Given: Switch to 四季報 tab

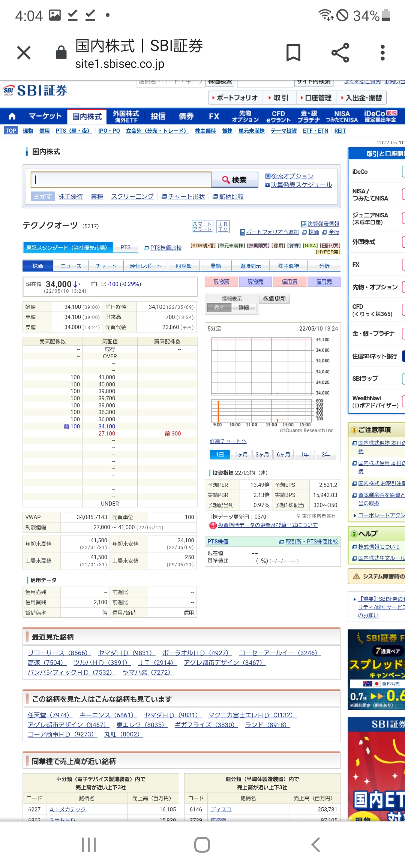Looking at the screenshot, I should (x=184, y=266).
